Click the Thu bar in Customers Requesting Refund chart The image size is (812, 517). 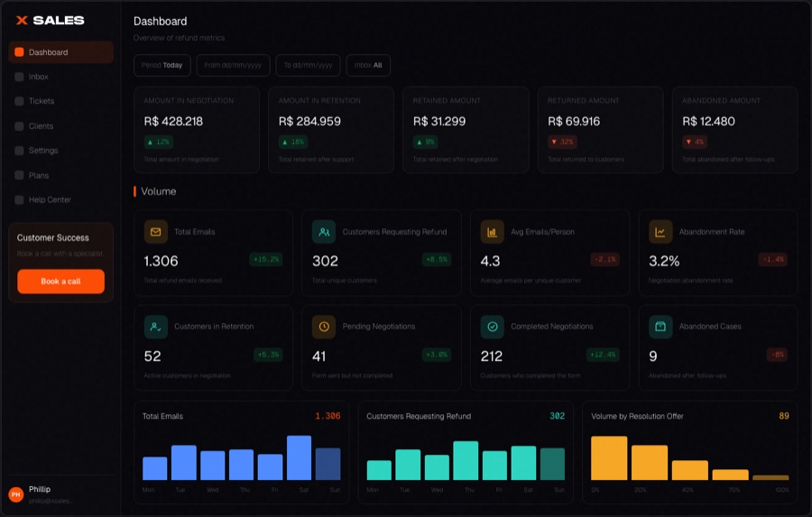(x=466, y=460)
